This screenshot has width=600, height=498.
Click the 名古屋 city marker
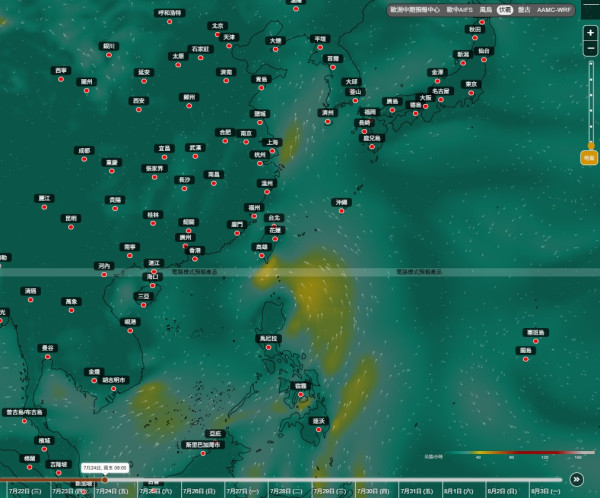[441, 100]
